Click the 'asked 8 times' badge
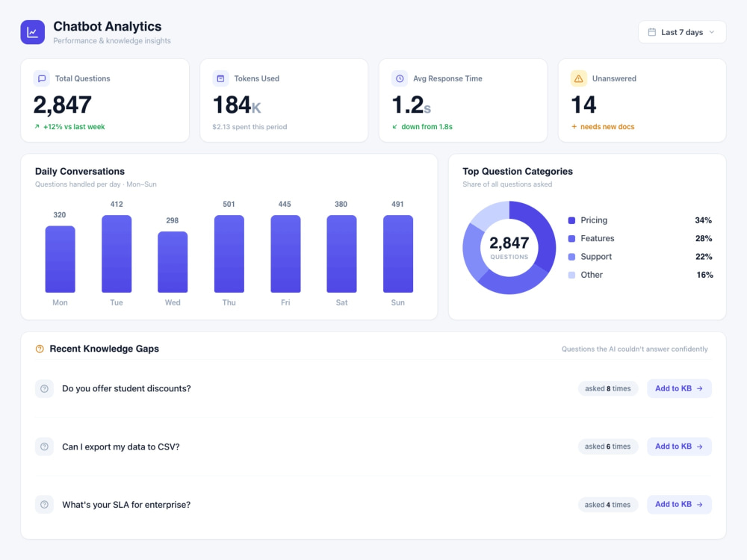The width and height of the screenshot is (747, 560). point(608,388)
